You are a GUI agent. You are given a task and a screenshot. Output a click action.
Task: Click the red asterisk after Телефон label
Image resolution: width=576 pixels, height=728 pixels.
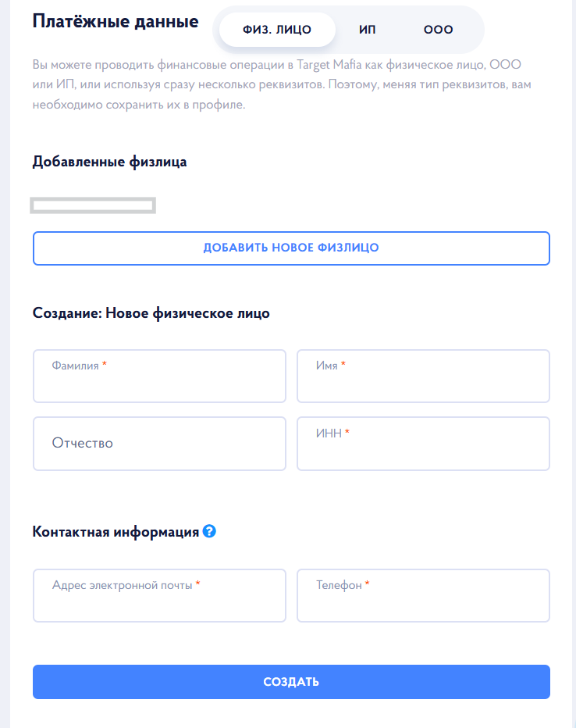367,583
